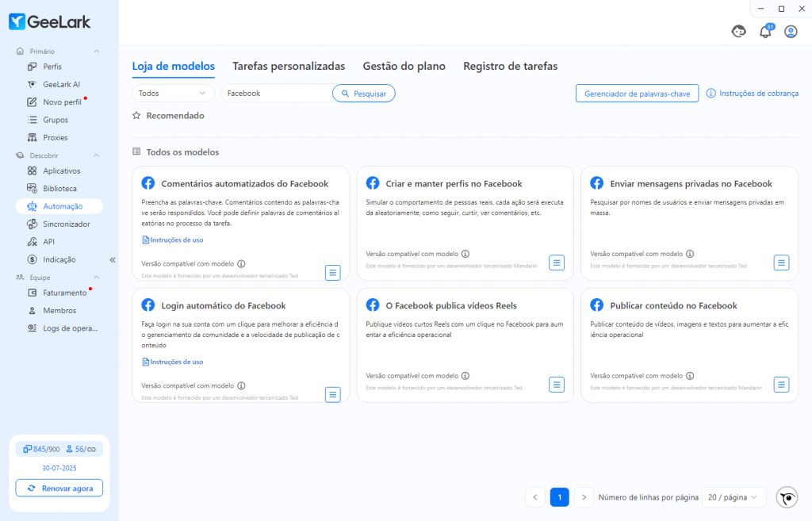Open user account avatar menu
Screen dimensions: 812x521
[x=791, y=32]
